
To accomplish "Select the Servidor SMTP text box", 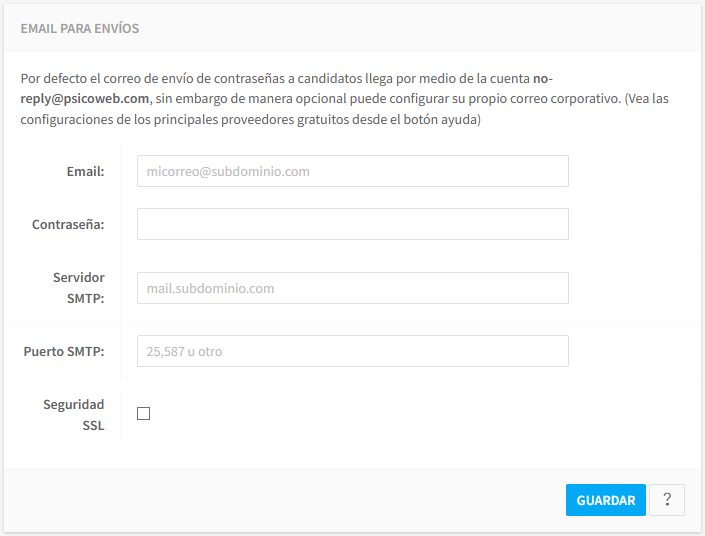I will pyautogui.click(x=352, y=288).
